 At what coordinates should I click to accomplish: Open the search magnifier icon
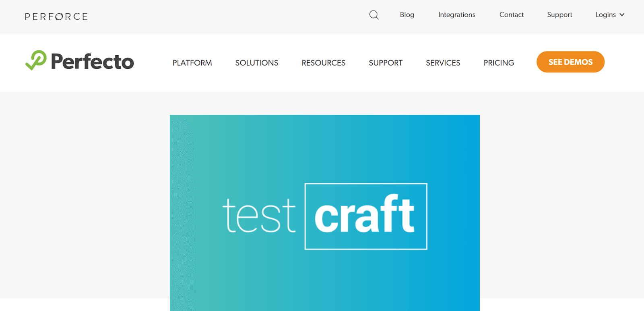click(374, 15)
